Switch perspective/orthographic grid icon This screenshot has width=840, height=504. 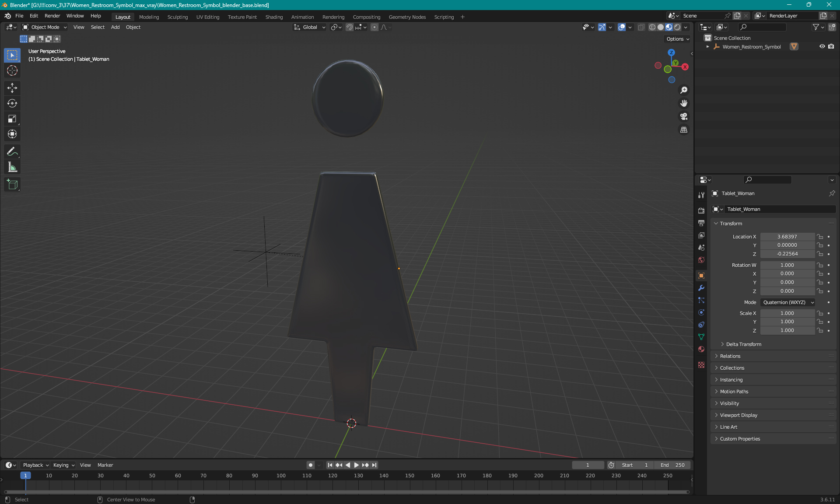tap(684, 130)
